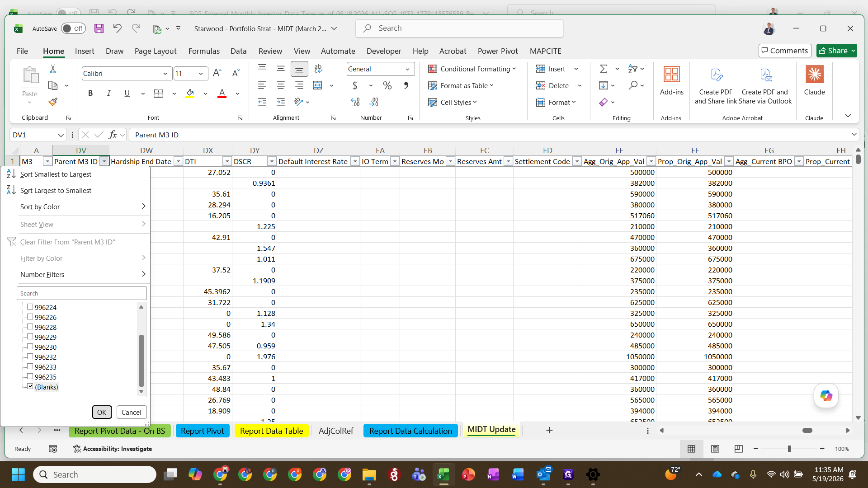
Task: Decrease font size with smaller A icon
Action: coord(236,73)
